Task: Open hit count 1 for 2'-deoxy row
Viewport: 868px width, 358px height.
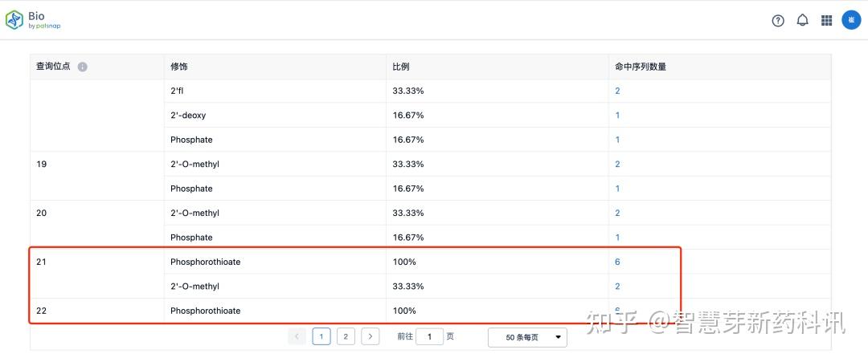Action: point(617,116)
